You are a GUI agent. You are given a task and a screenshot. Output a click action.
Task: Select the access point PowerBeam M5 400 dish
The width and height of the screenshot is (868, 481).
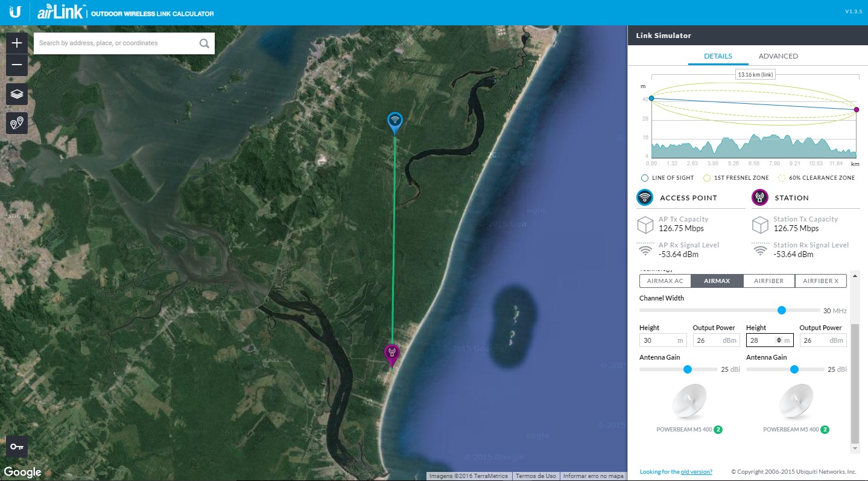[689, 401]
